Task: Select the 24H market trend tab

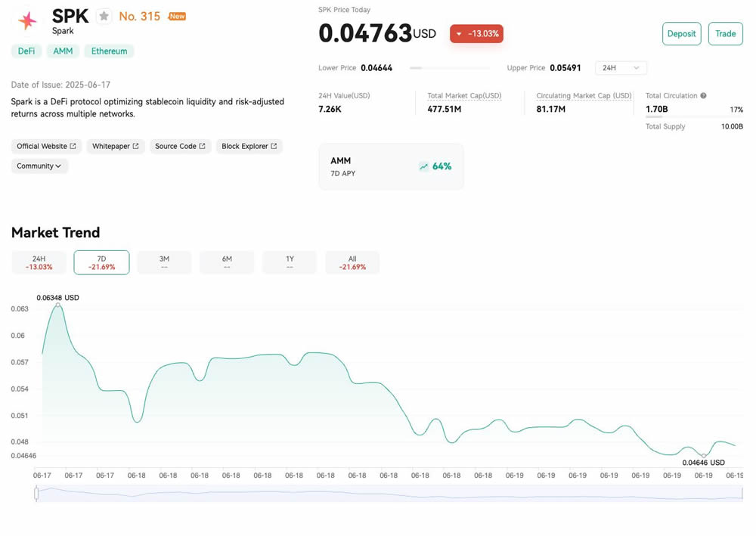Action: click(x=39, y=262)
